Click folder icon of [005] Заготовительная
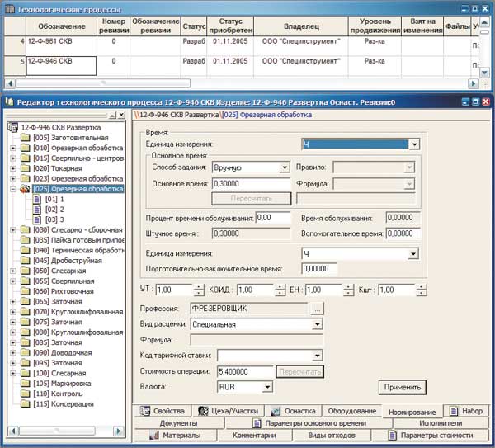 pos(26,138)
